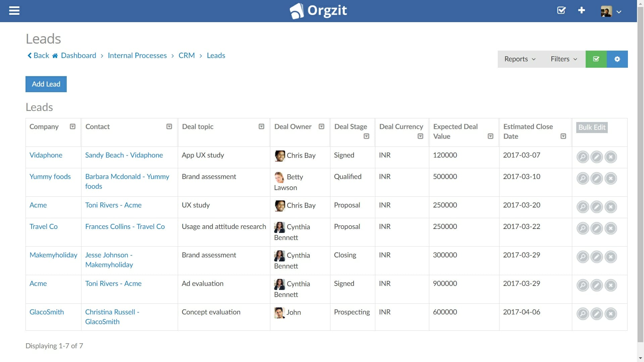Click the green select-mode checkbox icon
This screenshot has width=644, height=362.
click(596, 59)
